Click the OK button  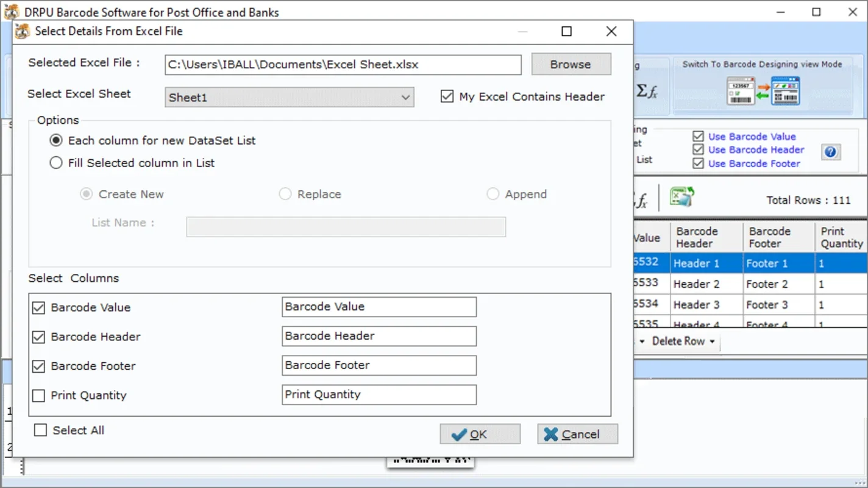pyautogui.click(x=480, y=434)
